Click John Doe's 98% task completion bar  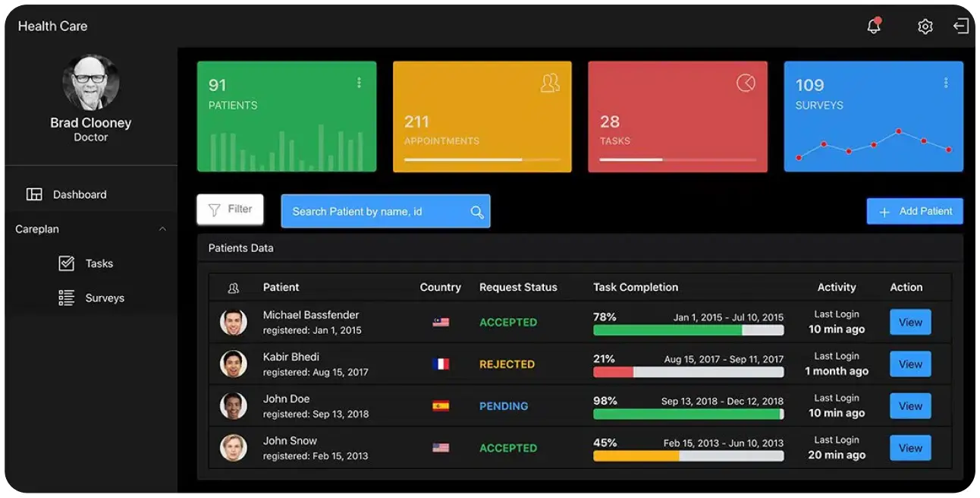[688, 414]
